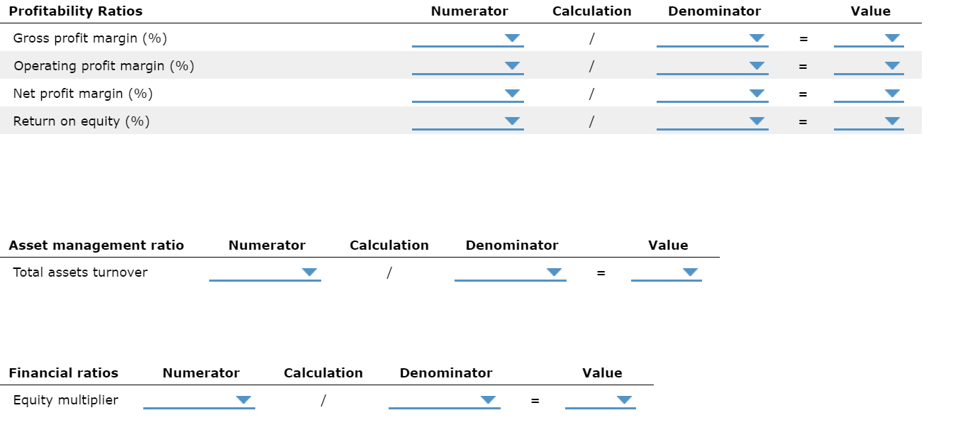Open the Numerator dropdown for Net profit margin
This screenshot has height=425, width=980.
(511, 94)
